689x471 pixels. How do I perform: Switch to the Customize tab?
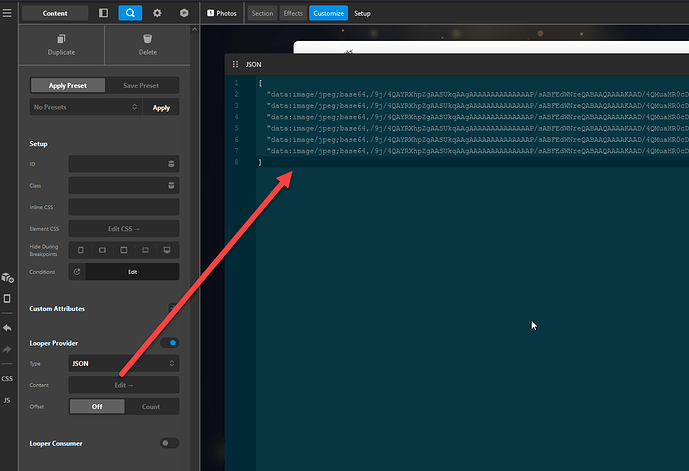tap(328, 13)
